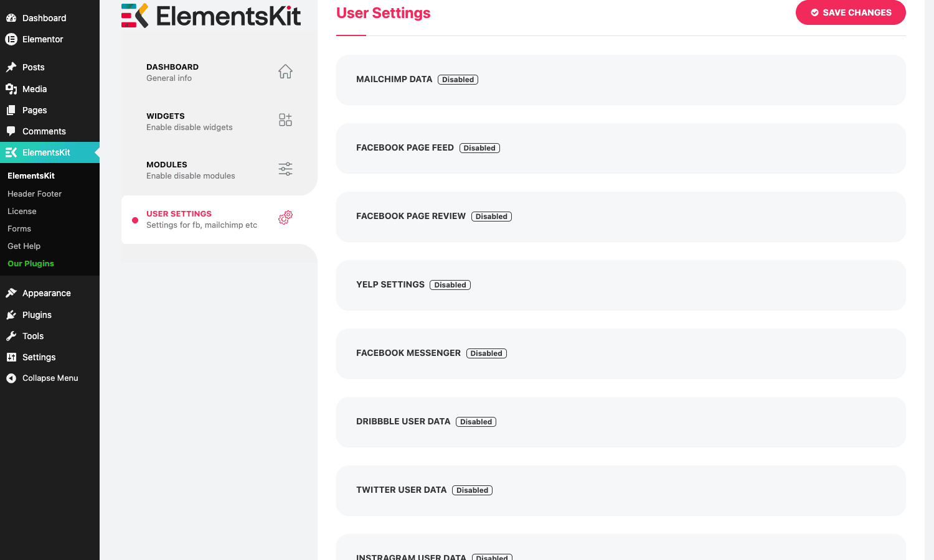
Task: Click the modules sliders icon
Action: pos(285,169)
